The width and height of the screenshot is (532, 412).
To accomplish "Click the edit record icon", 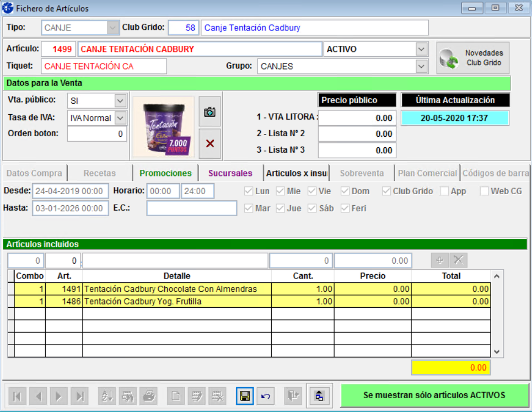I will coord(197,396).
